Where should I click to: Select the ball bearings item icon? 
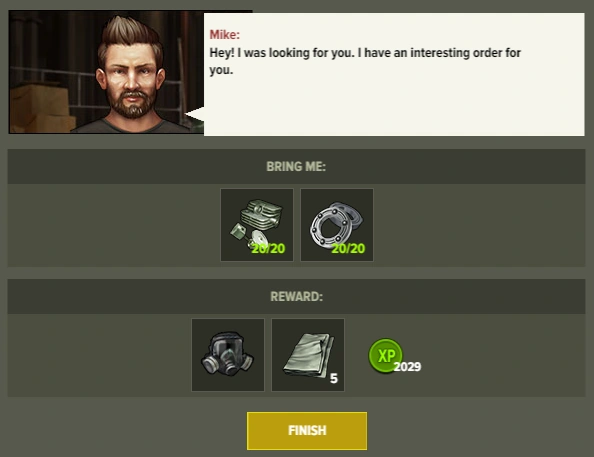click(x=337, y=225)
